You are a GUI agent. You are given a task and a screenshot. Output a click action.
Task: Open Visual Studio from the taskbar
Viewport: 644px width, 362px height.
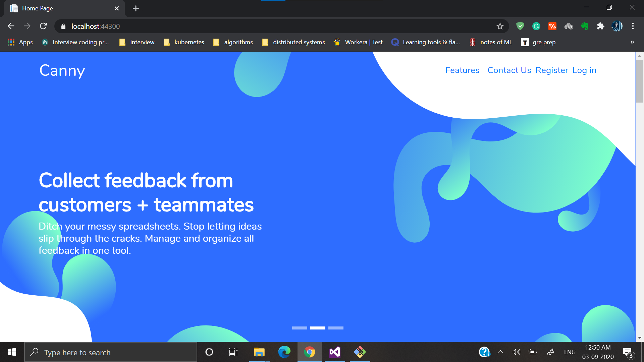[x=335, y=352]
